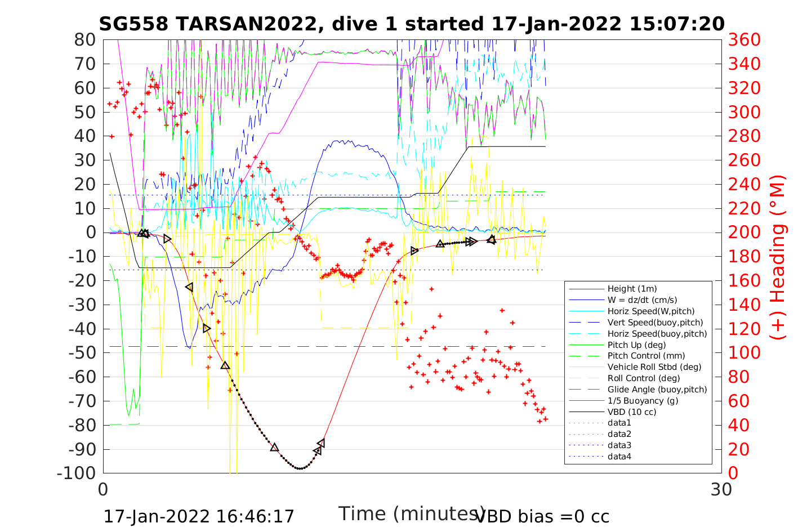Select the red heading tick "160"

744,280
